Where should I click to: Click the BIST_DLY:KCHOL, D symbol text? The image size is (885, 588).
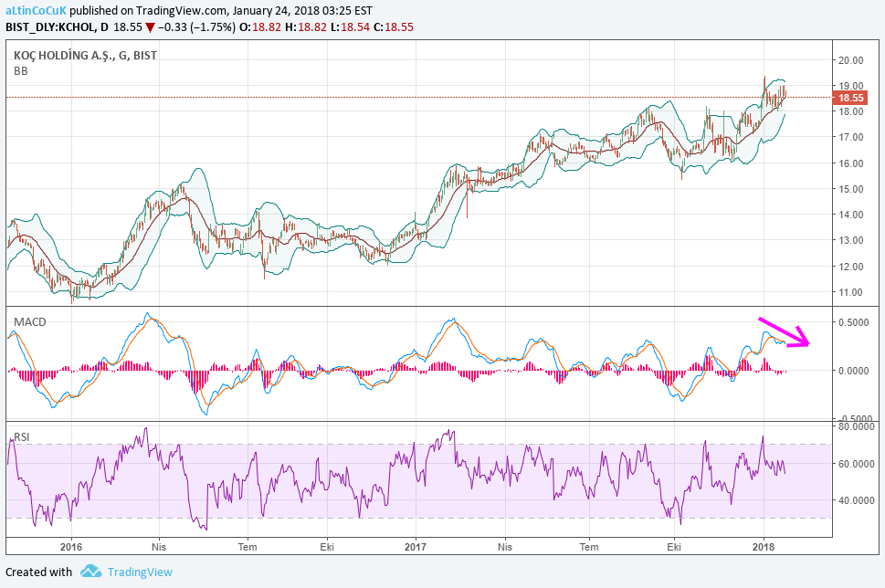(x=57, y=27)
